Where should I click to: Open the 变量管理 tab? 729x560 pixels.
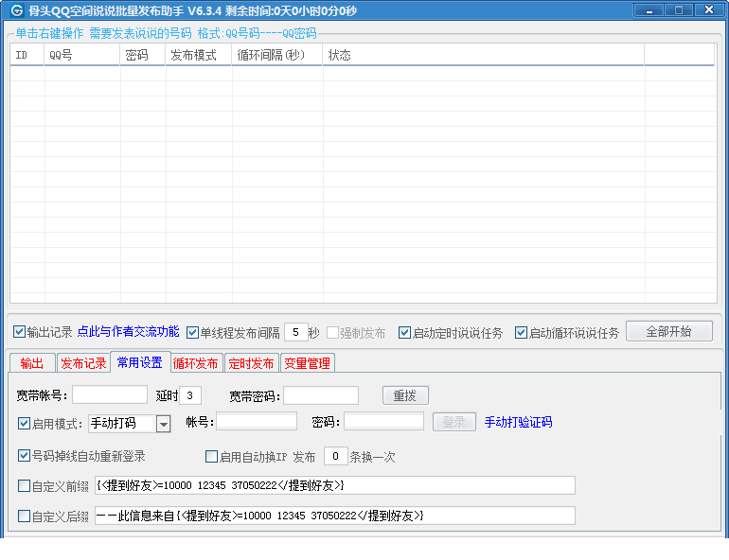click(x=308, y=363)
